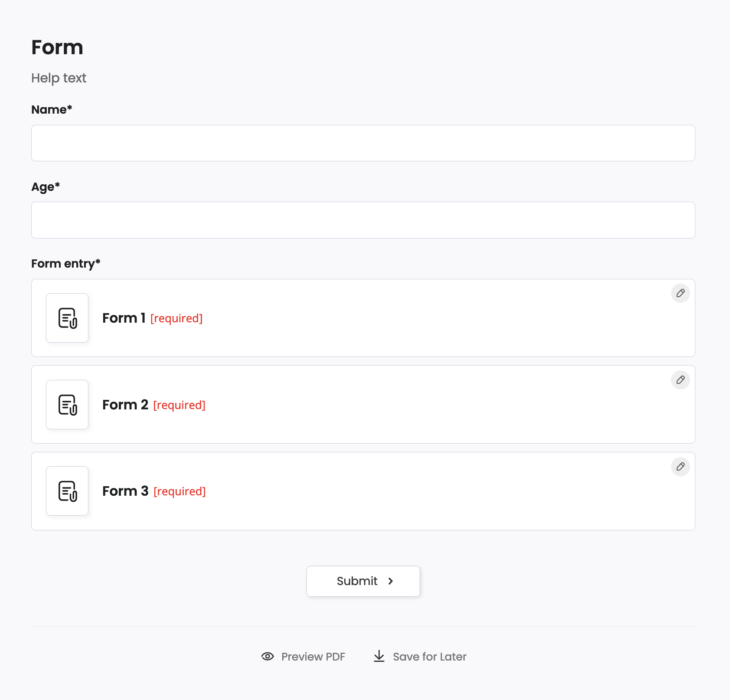This screenshot has width=730, height=700.
Task: Focus the Name text field
Action: pyautogui.click(x=363, y=143)
